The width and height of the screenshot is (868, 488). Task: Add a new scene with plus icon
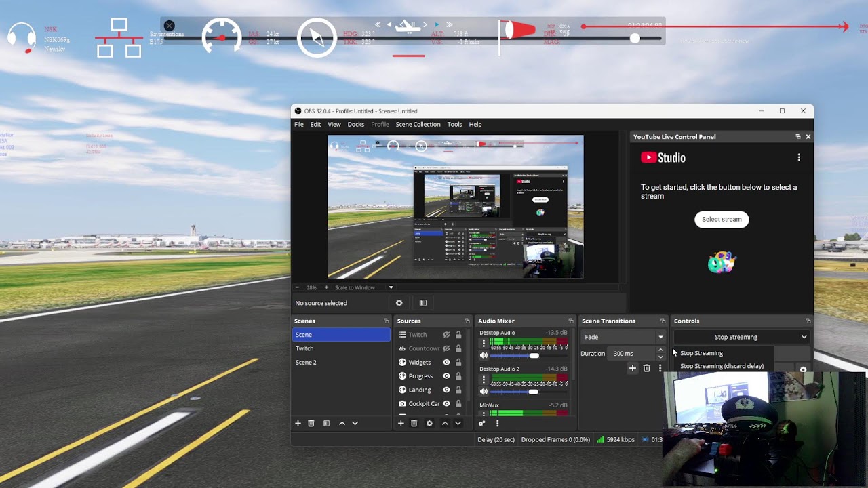(298, 424)
